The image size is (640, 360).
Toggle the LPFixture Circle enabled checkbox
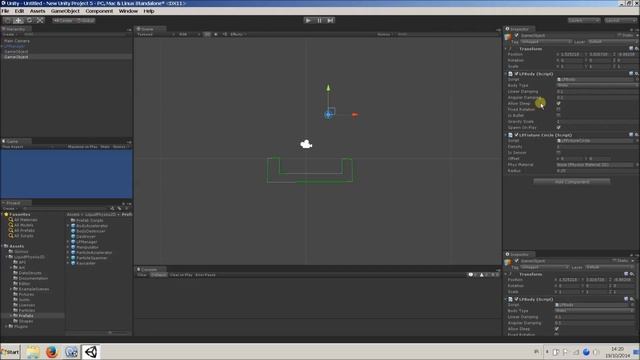click(516, 135)
